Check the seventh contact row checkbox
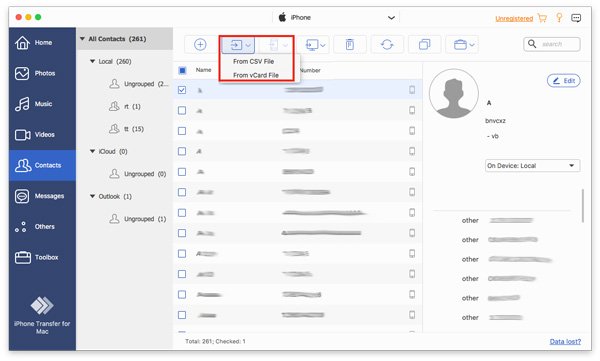This screenshot has width=600, height=361. click(x=182, y=213)
